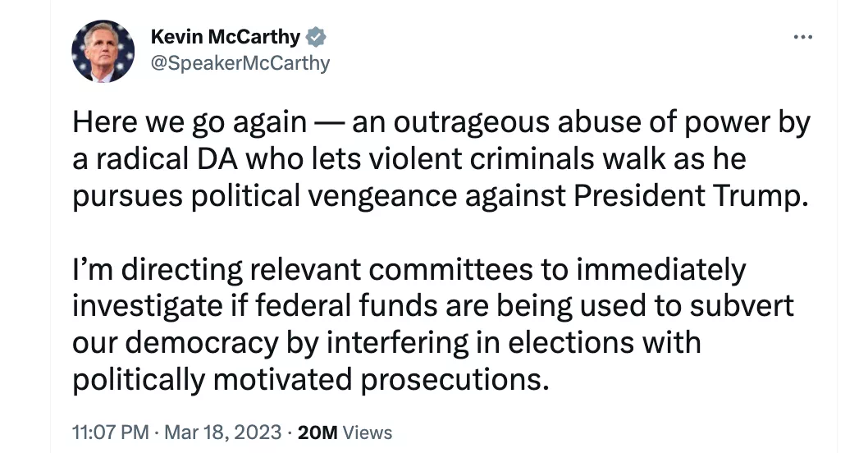The height and width of the screenshot is (453, 868).
Task: Click the blue verified badge icon
Action: tap(316, 37)
